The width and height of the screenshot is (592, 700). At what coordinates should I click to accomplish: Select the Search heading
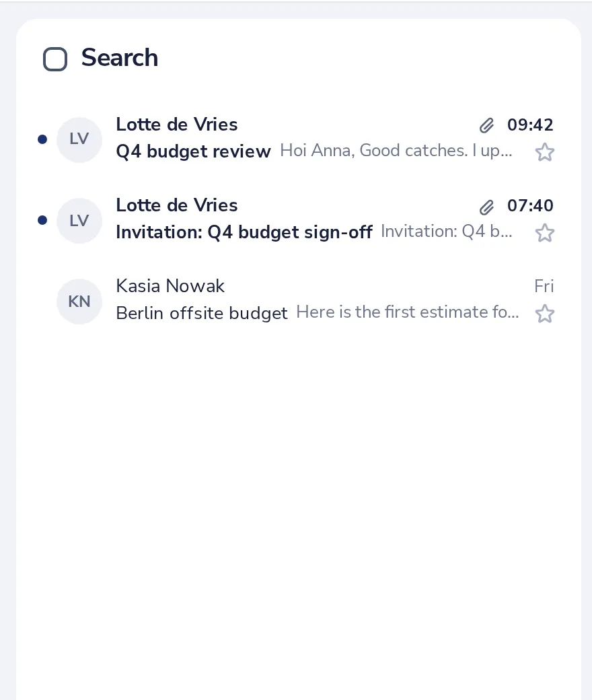coord(120,58)
